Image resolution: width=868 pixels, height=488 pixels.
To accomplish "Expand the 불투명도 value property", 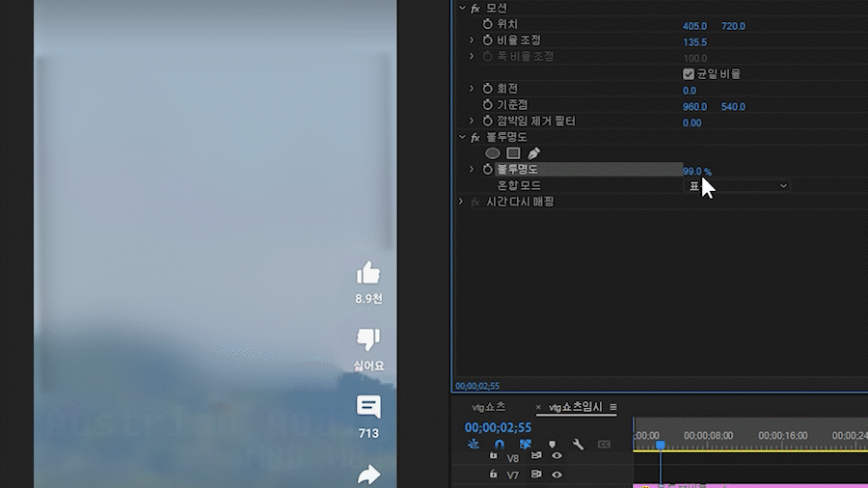I will click(472, 169).
